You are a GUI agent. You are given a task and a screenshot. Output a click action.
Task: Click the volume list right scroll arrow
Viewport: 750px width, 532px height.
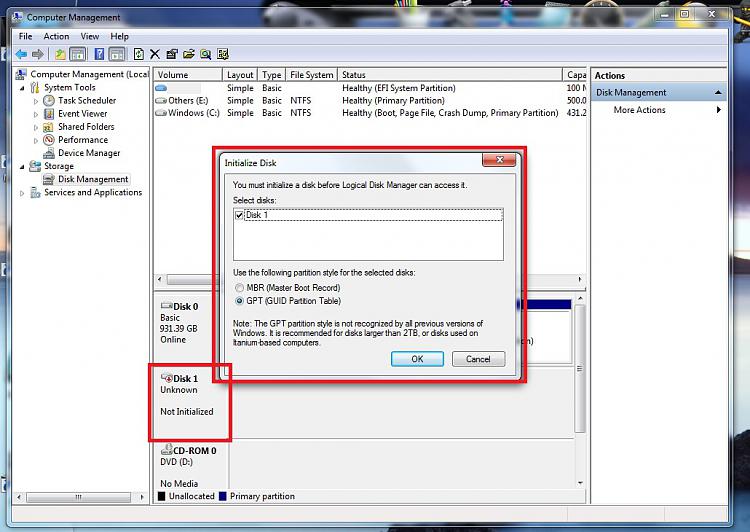[580, 279]
